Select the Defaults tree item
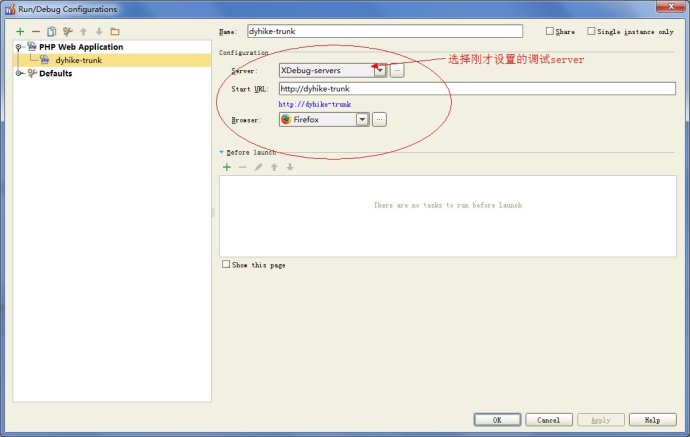Image resolution: width=690 pixels, height=437 pixels. coord(55,73)
